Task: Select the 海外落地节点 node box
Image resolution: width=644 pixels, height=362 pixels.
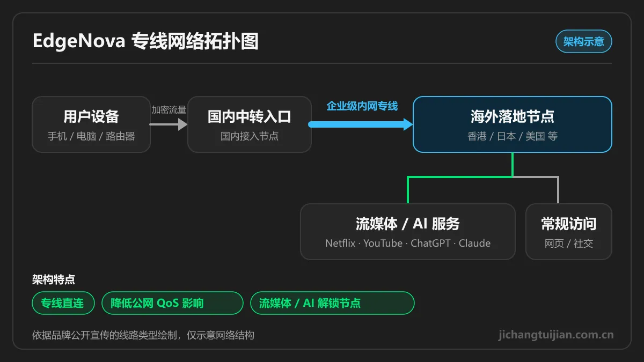Action: (x=513, y=124)
